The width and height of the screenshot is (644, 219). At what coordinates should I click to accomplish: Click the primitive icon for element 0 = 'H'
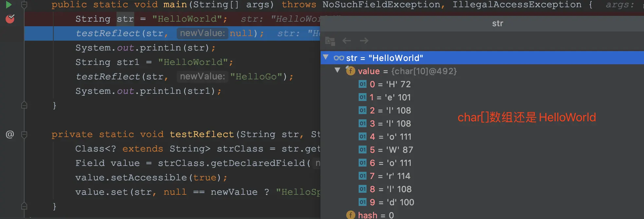[362, 84]
